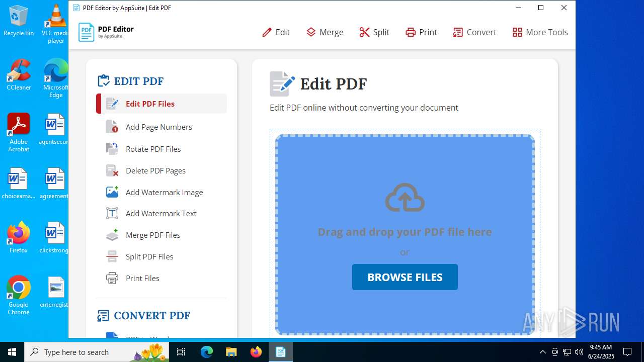Open Firefox desktop shortcut
The height and width of the screenshot is (362, 644).
(x=19, y=237)
